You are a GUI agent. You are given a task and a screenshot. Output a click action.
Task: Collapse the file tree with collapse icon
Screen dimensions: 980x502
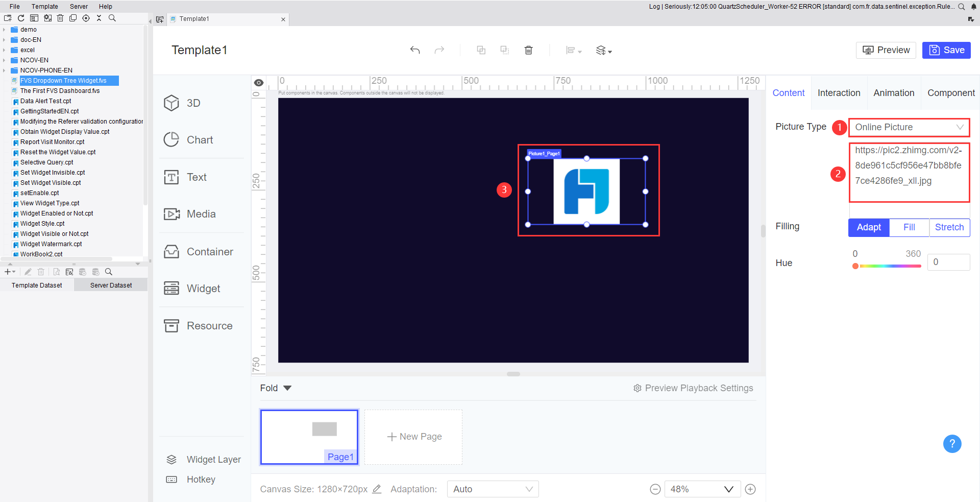point(99,18)
